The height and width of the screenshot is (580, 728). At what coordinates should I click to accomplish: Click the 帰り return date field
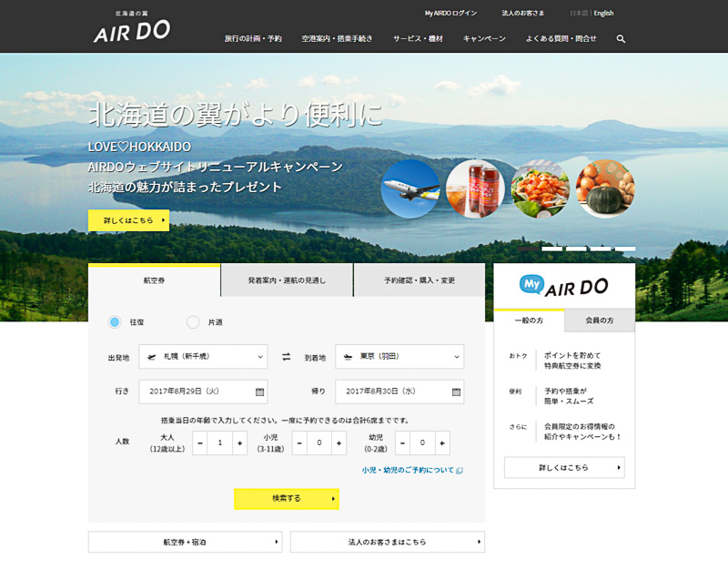[x=399, y=392]
